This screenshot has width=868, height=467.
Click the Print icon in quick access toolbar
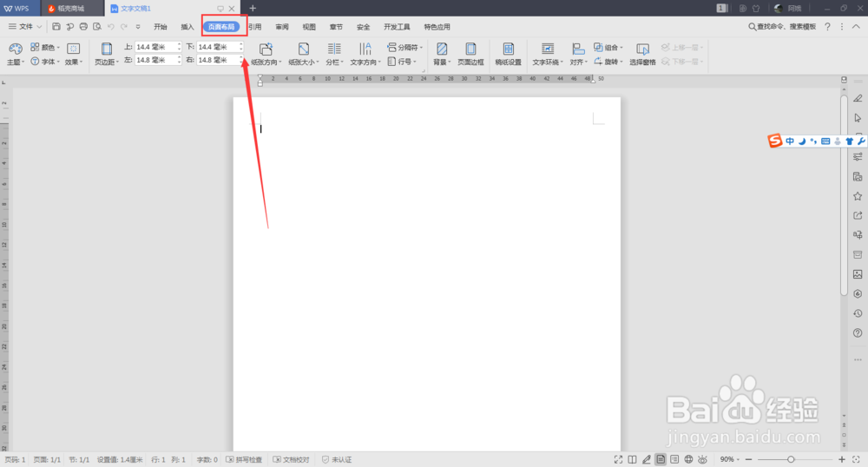click(x=83, y=27)
